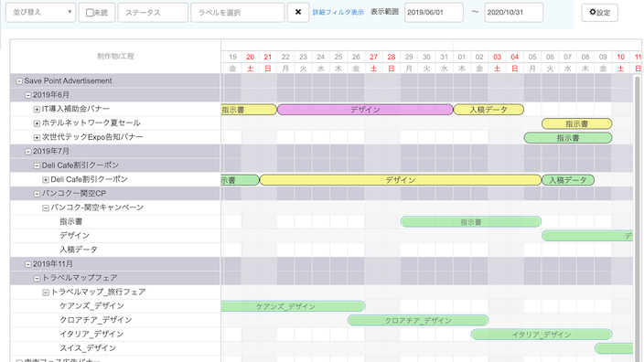Clear filters with the X button
644x362 pixels.
click(298, 12)
